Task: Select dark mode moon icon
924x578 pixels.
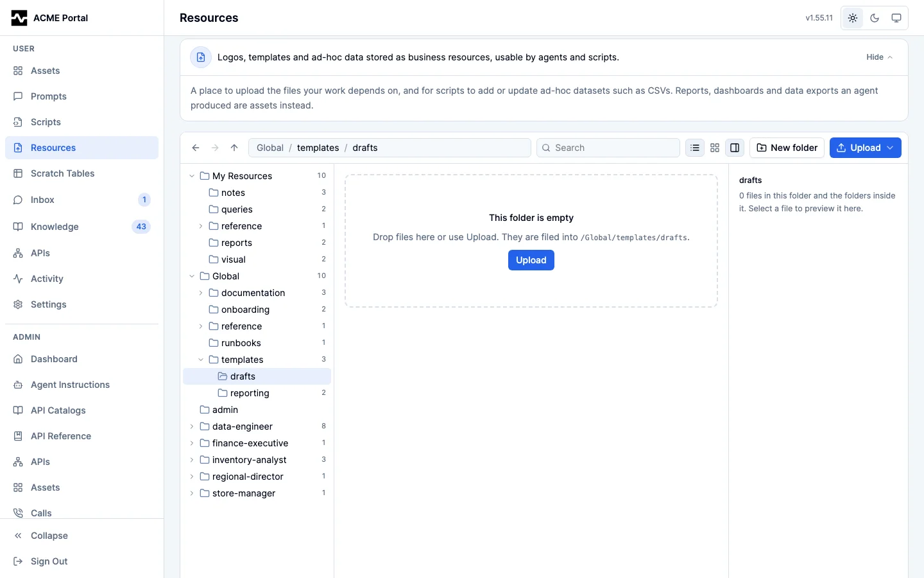Action: 875,18
